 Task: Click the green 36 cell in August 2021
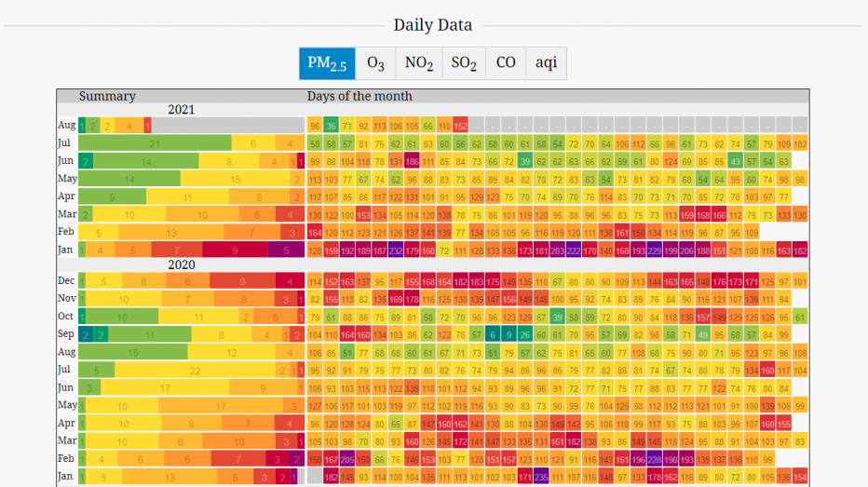click(x=331, y=126)
